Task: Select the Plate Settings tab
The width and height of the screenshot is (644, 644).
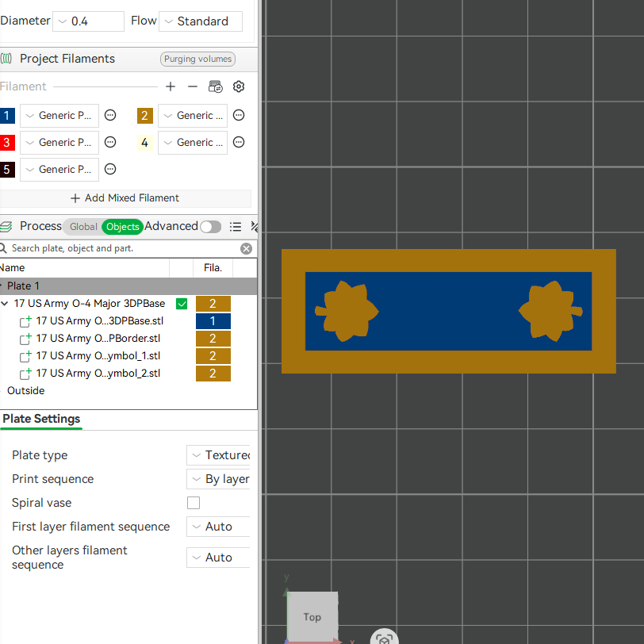Action: [x=41, y=419]
